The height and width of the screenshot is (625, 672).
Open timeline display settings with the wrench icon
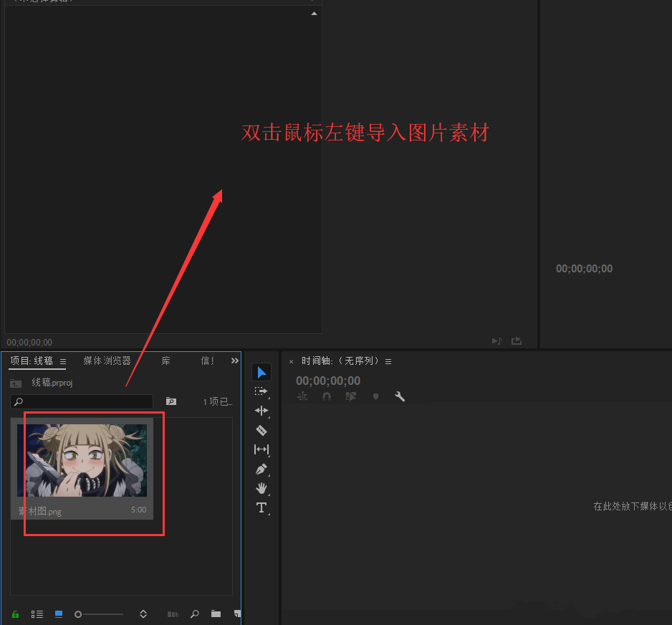(400, 396)
